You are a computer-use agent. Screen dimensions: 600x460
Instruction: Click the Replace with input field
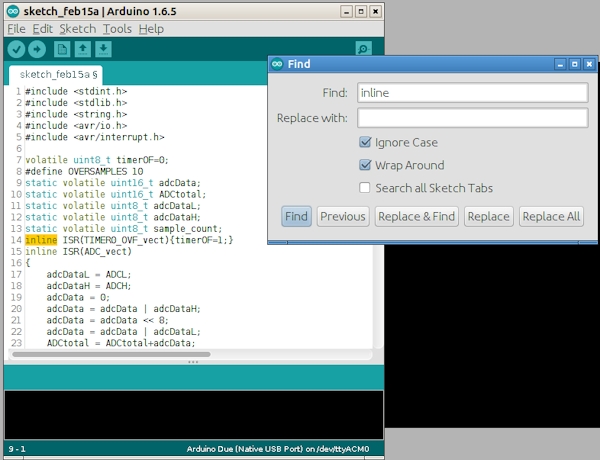pyautogui.click(x=473, y=118)
